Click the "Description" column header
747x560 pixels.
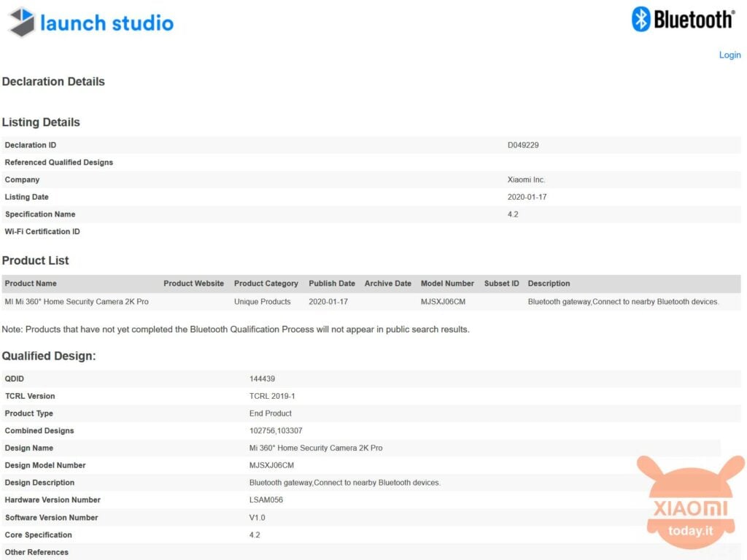(x=549, y=284)
